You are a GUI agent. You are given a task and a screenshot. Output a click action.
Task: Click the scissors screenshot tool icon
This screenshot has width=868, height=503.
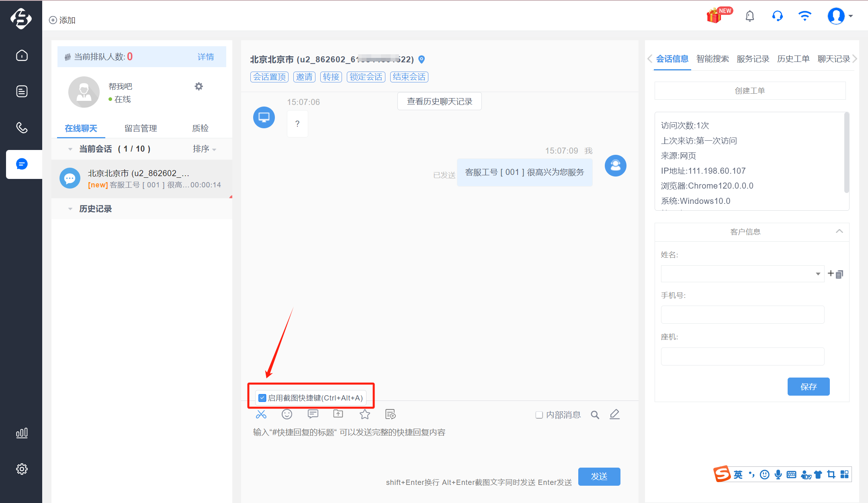coord(261,414)
